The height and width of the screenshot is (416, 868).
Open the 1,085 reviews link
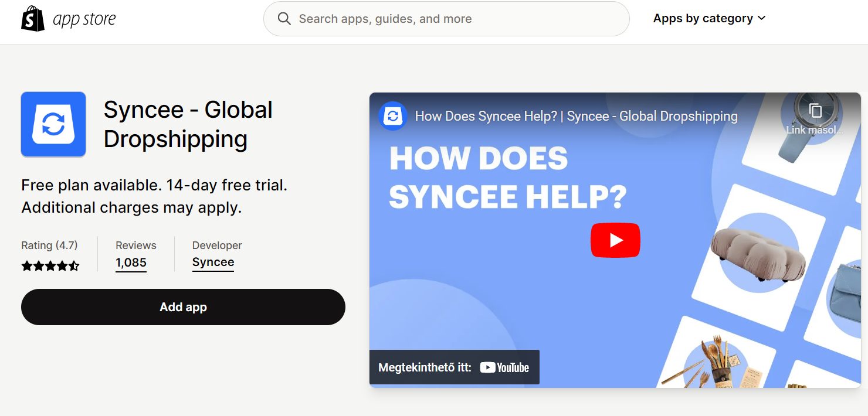131,262
